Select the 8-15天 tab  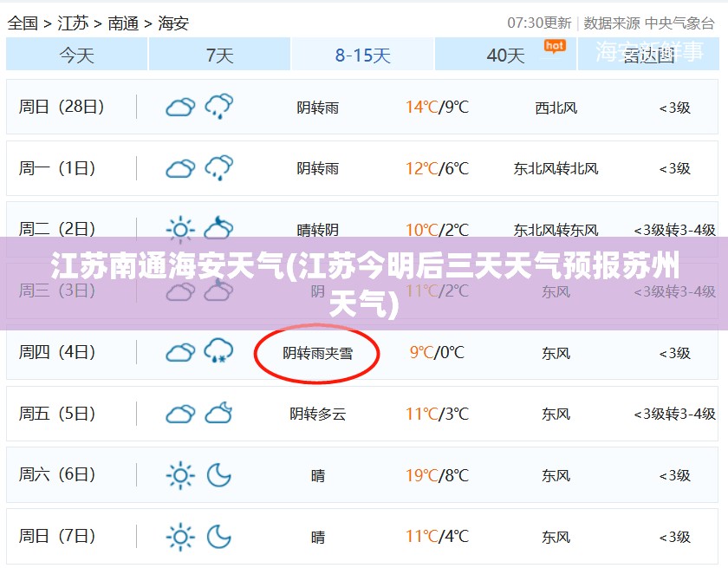pos(362,55)
